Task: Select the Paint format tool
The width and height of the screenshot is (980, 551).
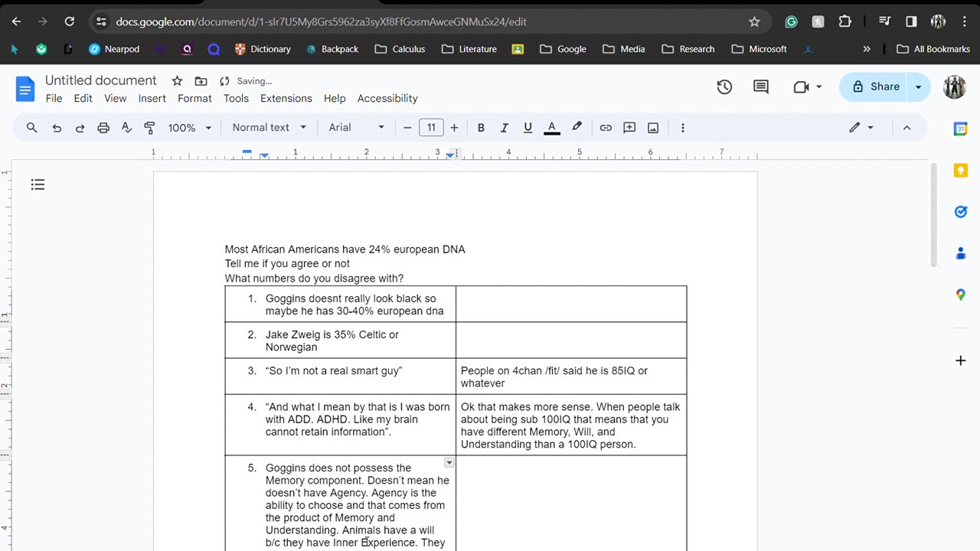Action: (150, 128)
